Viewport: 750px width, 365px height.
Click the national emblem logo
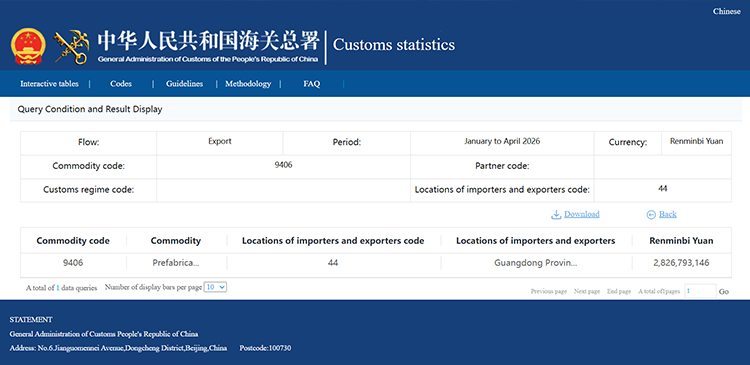coord(29,46)
